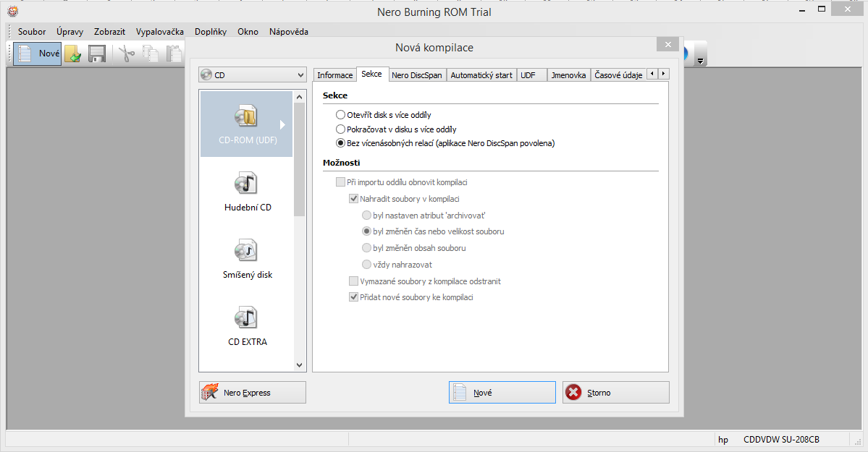The image size is (868, 452).
Task: Click the compilation list scroll down arrow
Action: tap(300, 365)
